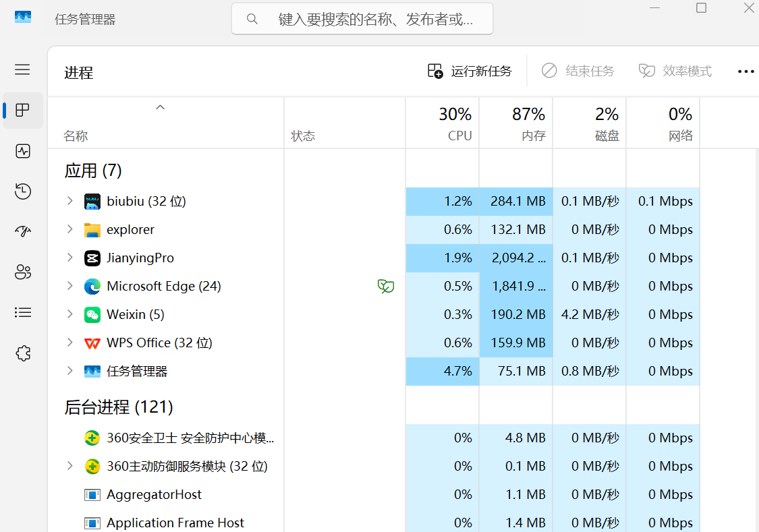Select the 360安全卫士 安全防护中心 process name

190,438
